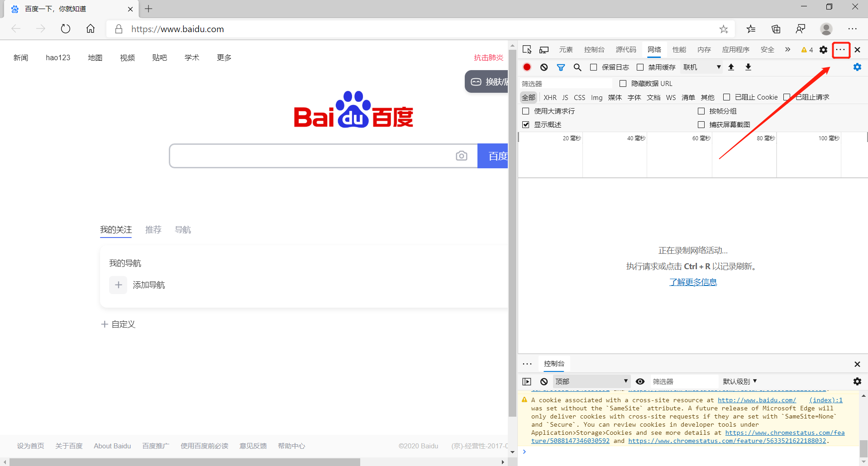868x466 pixels.
Task: Switch to 应用程序 DevTools tab
Action: click(736, 50)
